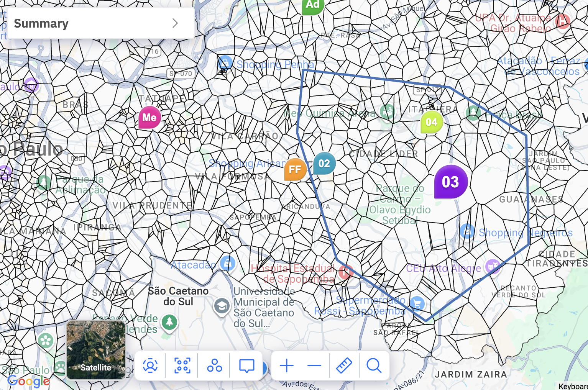Switch to the Satellite view thumbnail

point(96,350)
